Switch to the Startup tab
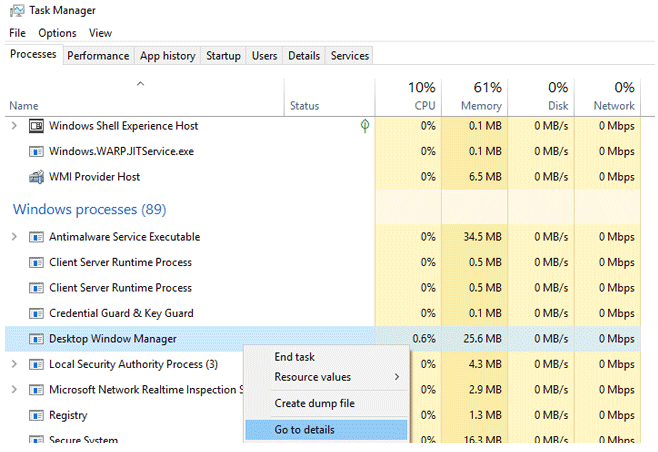658x452 pixels. [223, 56]
